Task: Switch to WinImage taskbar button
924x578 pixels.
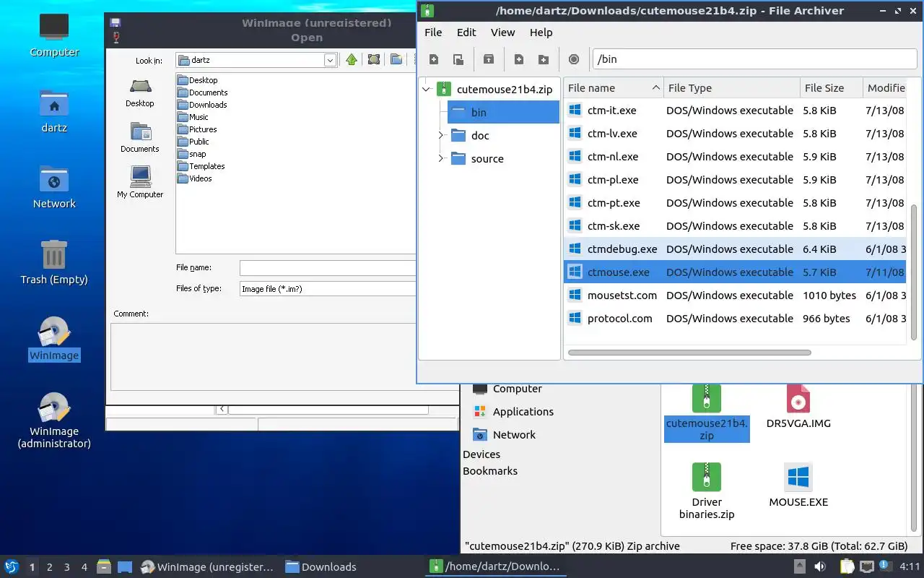Action: pos(208,566)
